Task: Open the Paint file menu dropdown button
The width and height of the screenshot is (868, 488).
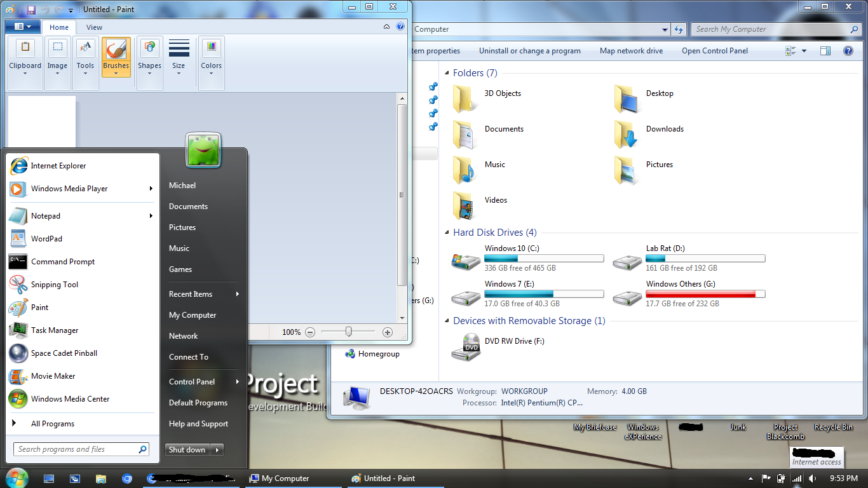Action: 22,27
